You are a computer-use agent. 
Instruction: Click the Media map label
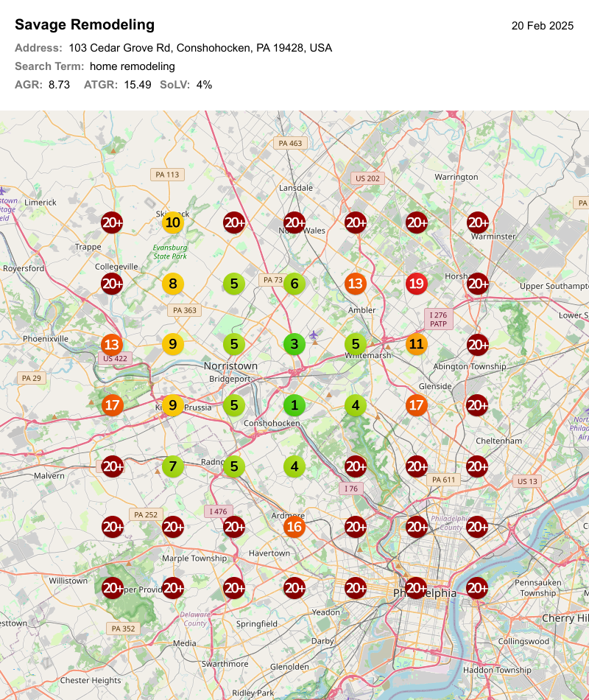pos(185,643)
